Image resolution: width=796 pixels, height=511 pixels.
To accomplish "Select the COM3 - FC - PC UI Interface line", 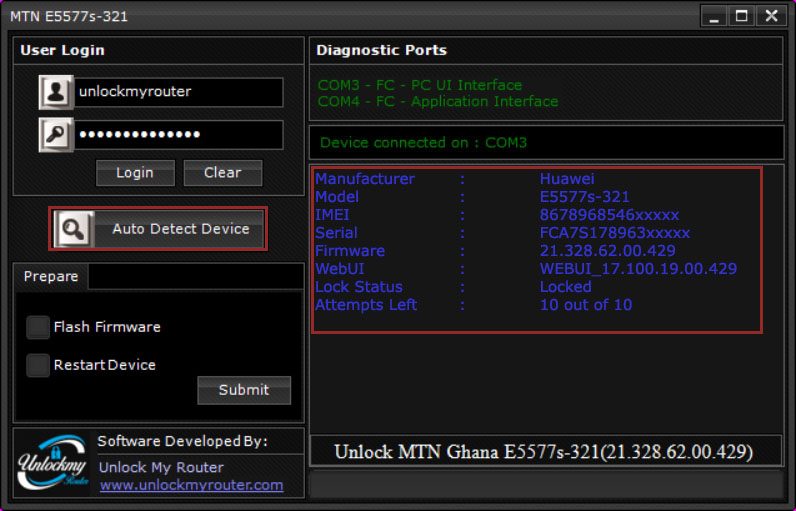I will tap(420, 85).
